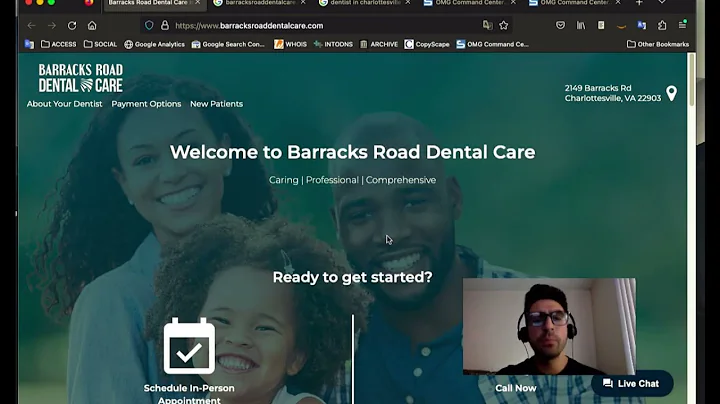Image resolution: width=720 pixels, height=404 pixels.
Task: Open Payment Options menu
Action: click(x=146, y=104)
